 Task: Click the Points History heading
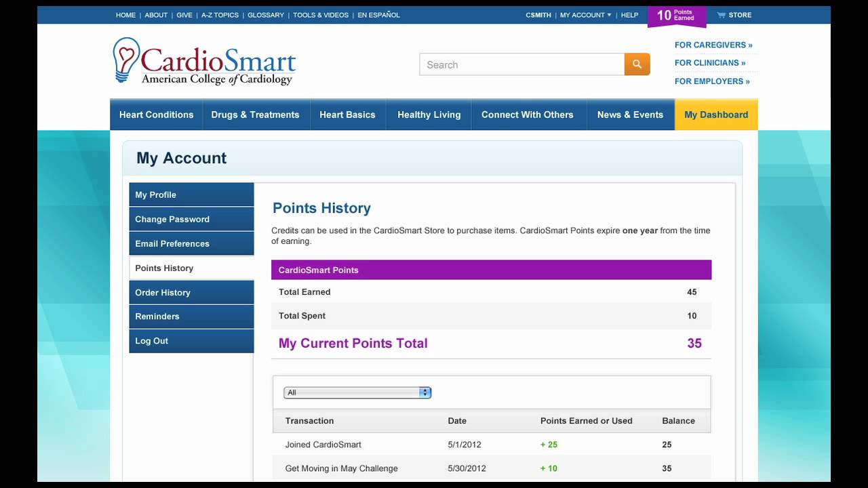click(321, 208)
